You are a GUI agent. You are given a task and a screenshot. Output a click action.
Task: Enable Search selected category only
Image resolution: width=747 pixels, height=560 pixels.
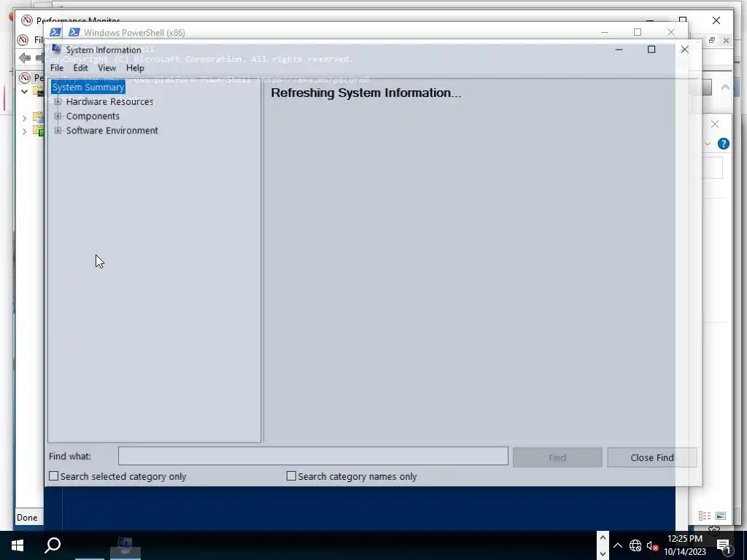pos(54,476)
